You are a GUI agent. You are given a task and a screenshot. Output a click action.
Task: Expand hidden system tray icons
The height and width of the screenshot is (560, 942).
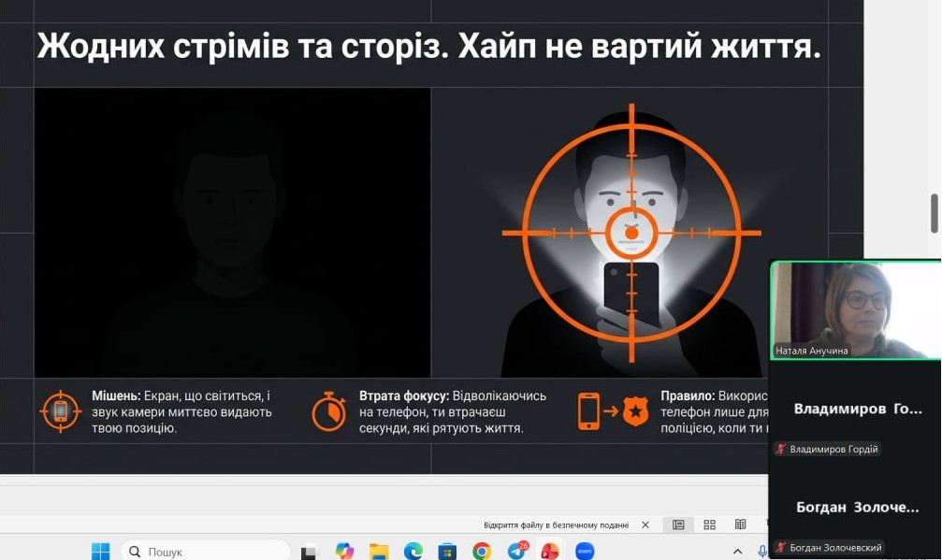click(737, 551)
